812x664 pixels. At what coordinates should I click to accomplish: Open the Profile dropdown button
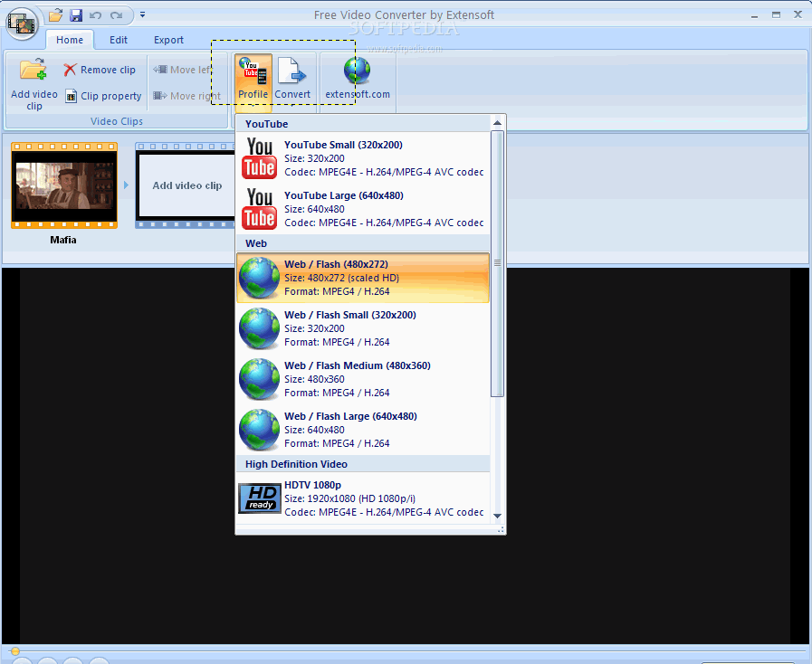point(253,83)
